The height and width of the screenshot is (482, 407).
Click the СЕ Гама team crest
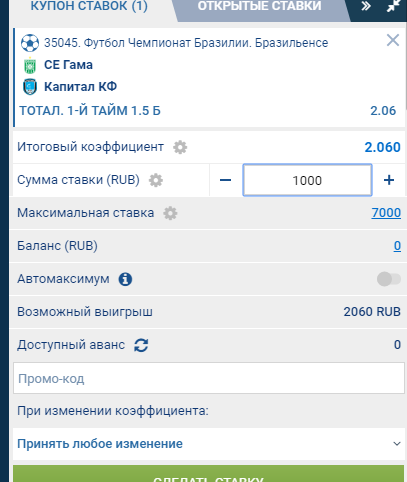(30, 65)
